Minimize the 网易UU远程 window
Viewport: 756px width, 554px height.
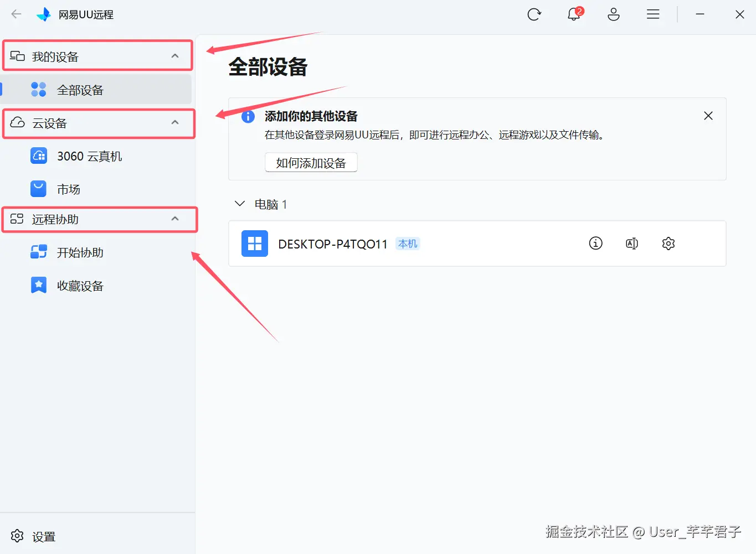click(700, 14)
